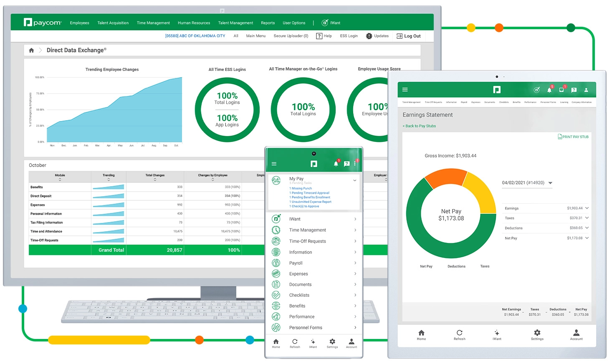Click the Log Out icon on desktop
Viewport: 612px width, 364px height.
tap(400, 36)
